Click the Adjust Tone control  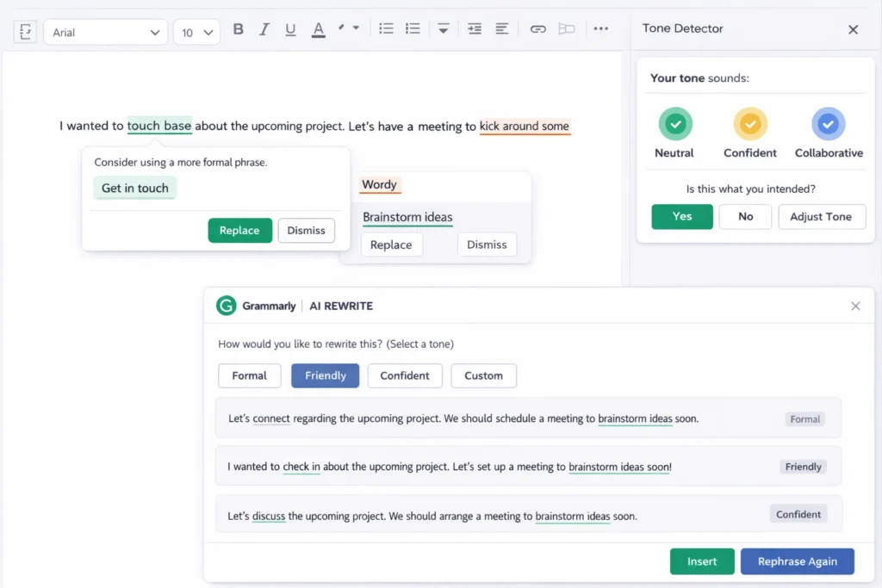(822, 216)
